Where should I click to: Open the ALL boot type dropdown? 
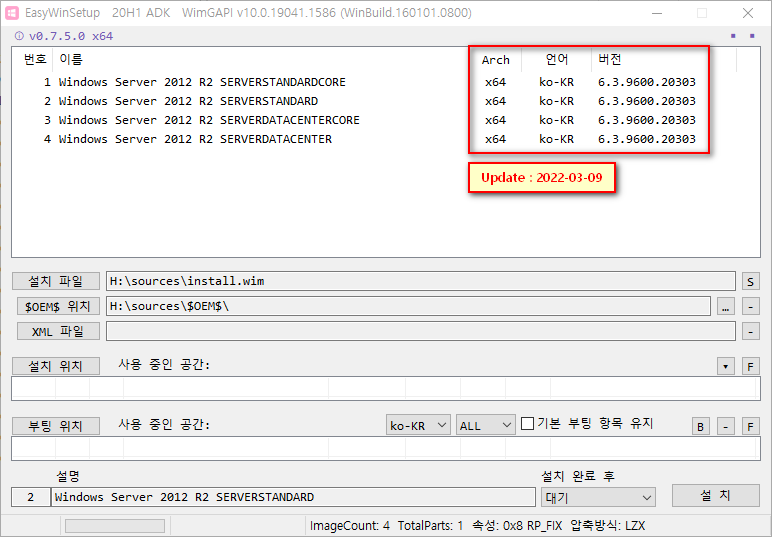(485, 425)
